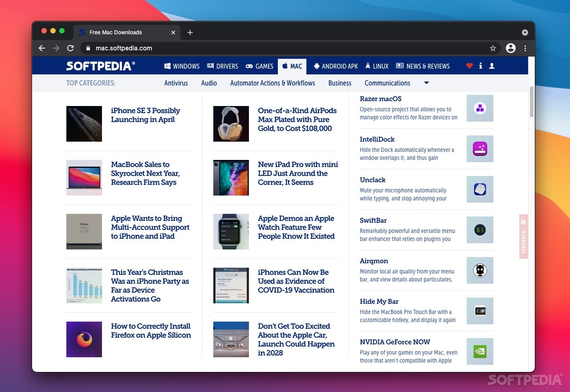The image size is (570, 392).
Task: Select the Drivers cartridge icon
Action: click(x=209, y=66)
